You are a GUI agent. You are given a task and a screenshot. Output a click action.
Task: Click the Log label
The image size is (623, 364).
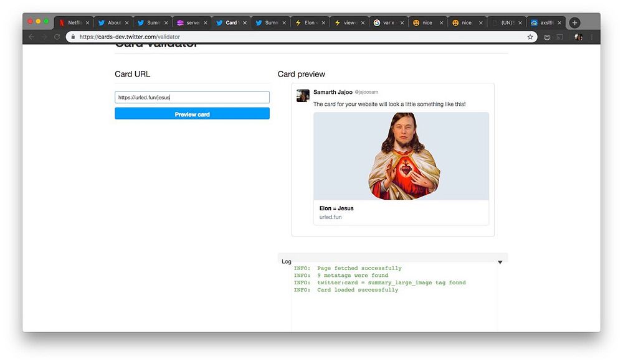[x=287, y=261]
